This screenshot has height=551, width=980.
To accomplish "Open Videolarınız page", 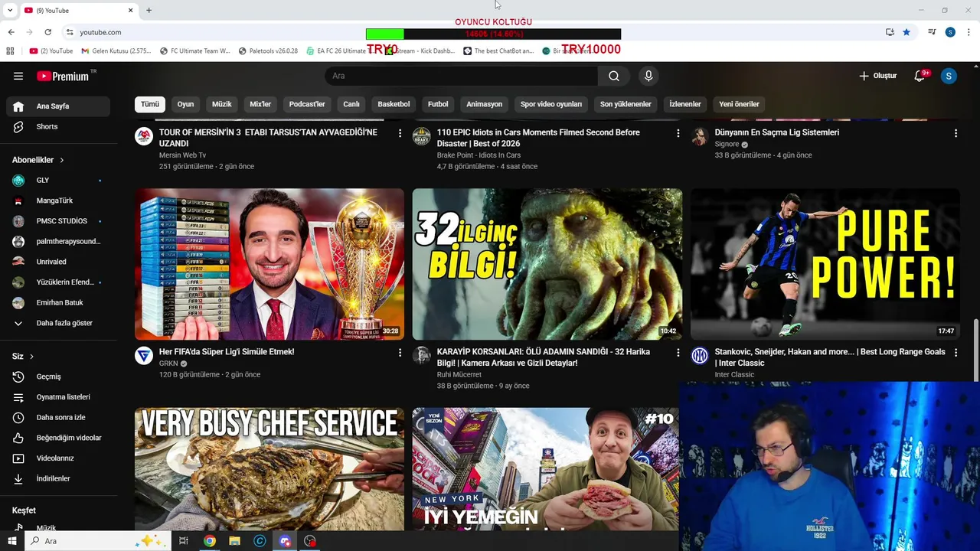I will 58,458.
